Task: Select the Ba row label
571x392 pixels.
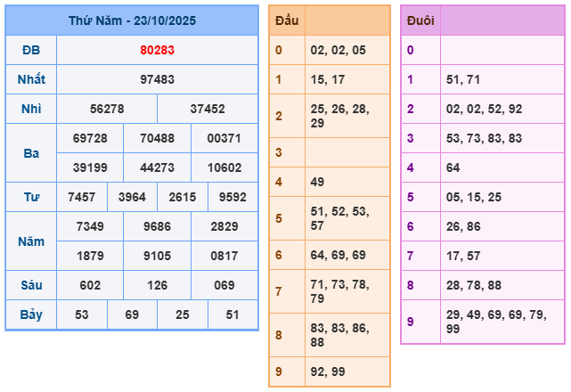Action: pos(31,153)
